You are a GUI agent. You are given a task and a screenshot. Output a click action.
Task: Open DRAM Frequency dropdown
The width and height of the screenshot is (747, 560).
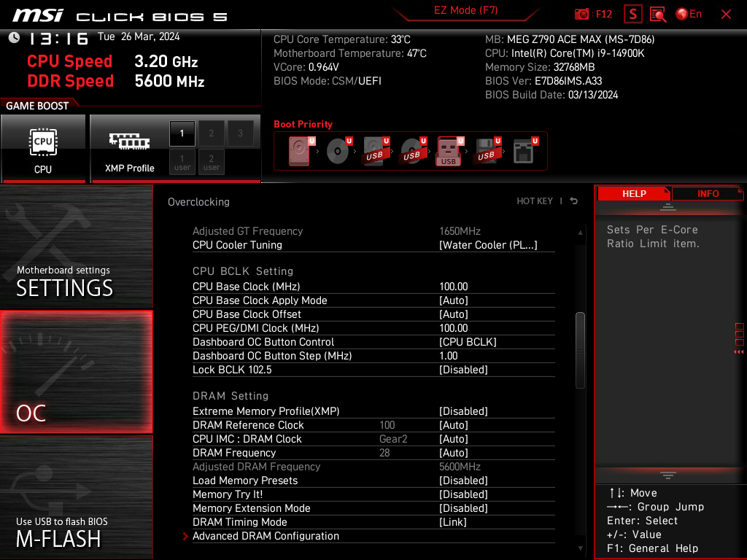click(373, 453)
